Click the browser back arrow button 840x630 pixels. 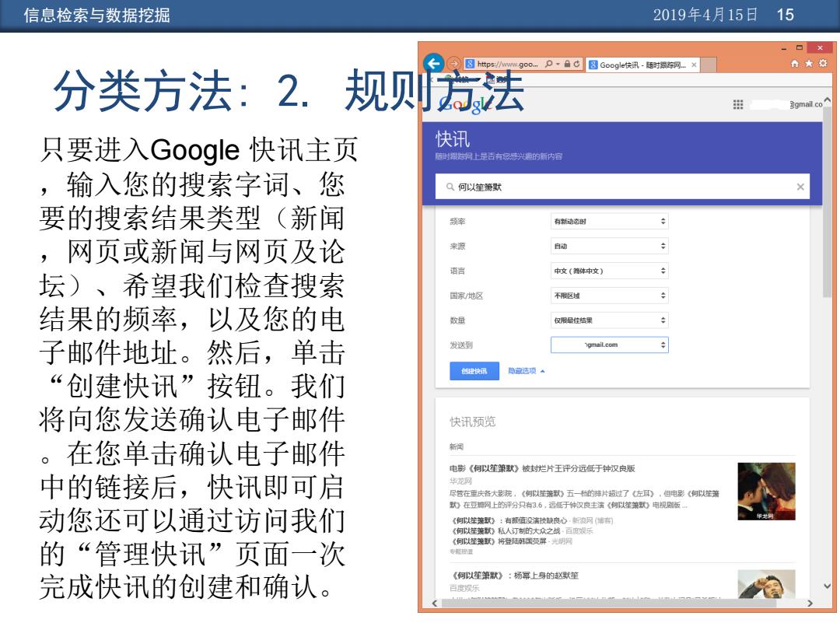tap(433, 64)
